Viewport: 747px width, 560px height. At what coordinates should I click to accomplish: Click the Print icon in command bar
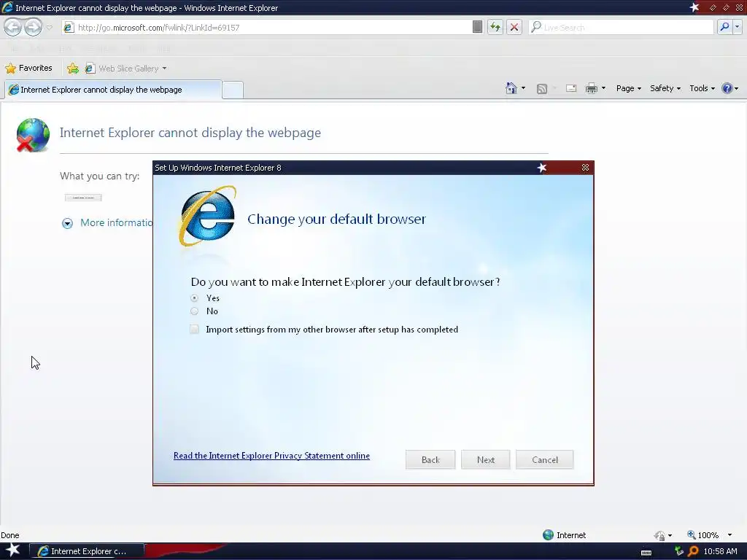point(591,88)
